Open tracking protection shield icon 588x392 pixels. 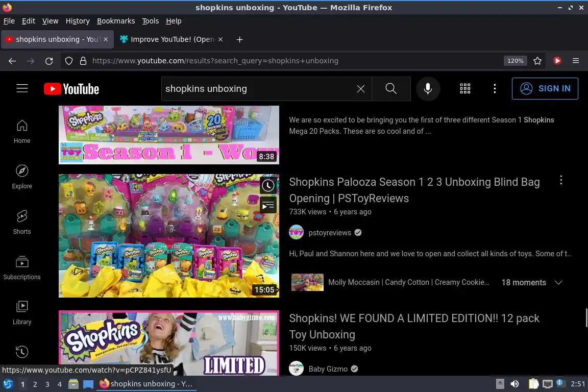68,61
